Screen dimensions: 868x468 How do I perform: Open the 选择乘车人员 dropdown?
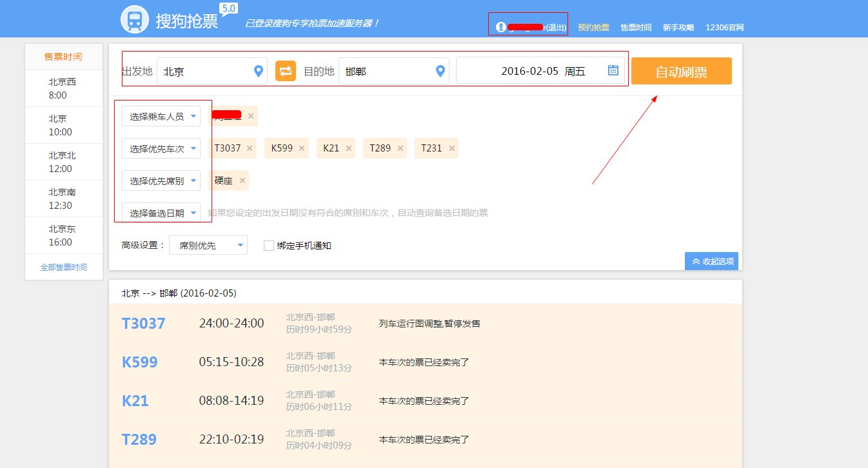[x=161, y=116]
